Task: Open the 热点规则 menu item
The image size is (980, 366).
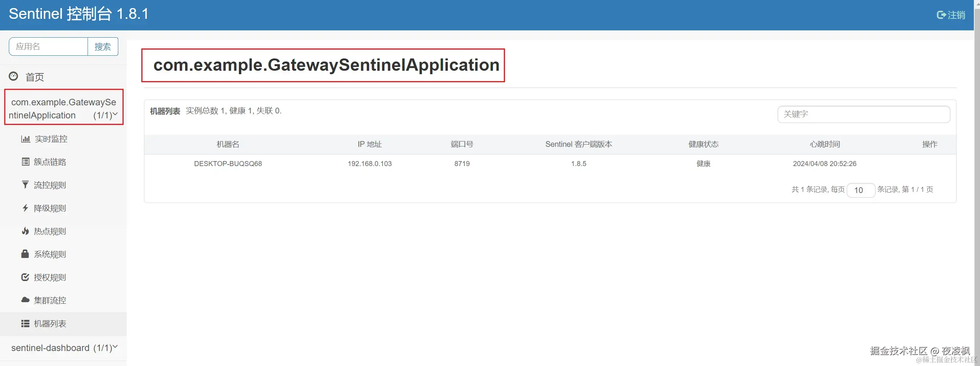Action: (50, 231)
